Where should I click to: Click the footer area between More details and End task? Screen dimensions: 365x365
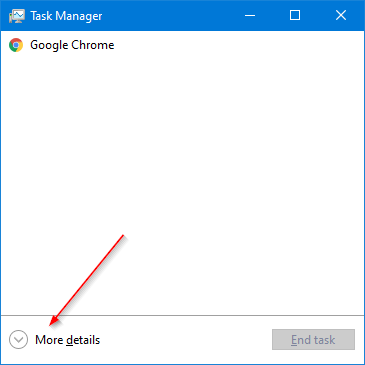(186, 340)
